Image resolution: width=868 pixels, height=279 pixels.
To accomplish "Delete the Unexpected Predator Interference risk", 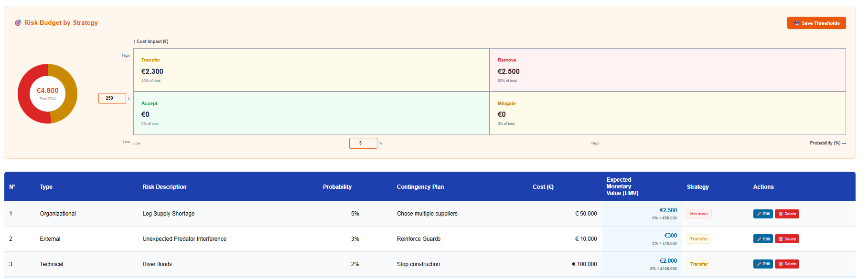I will pos(786,239).
